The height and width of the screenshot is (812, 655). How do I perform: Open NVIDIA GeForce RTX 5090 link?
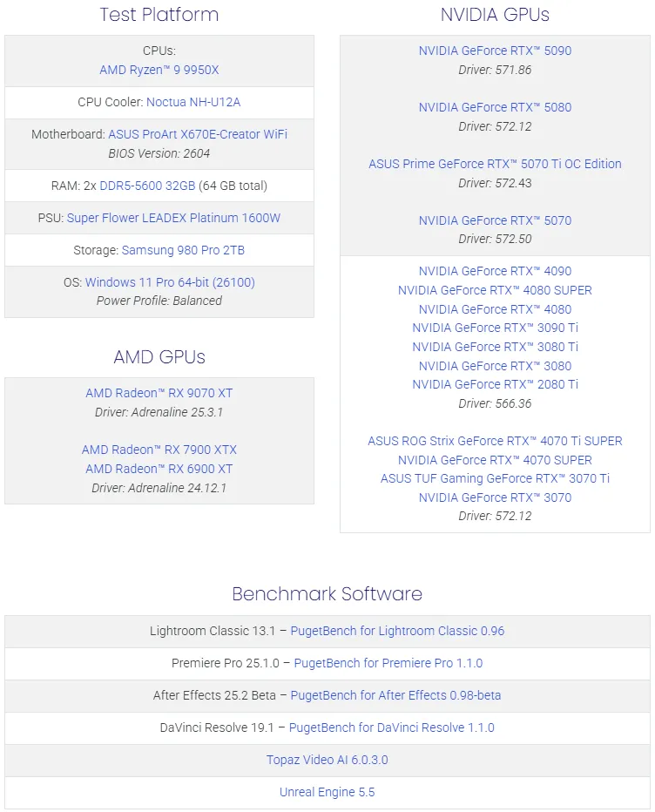(x=495, y=51)
